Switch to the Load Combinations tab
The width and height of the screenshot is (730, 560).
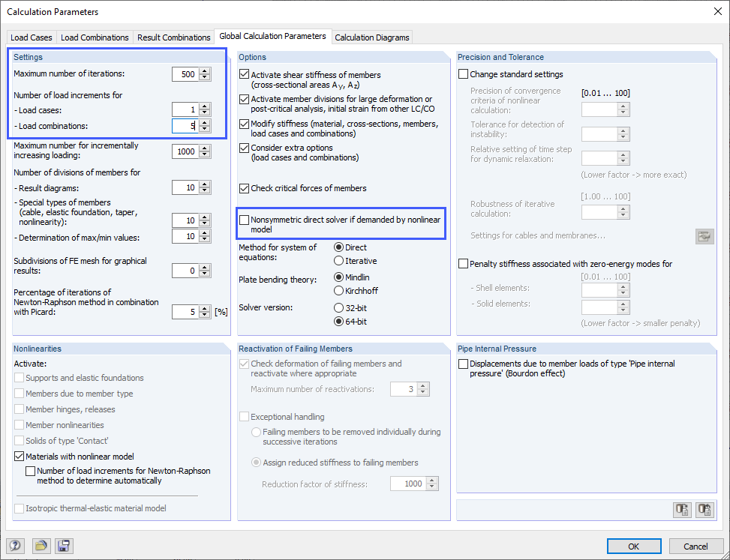pos(95,37)
